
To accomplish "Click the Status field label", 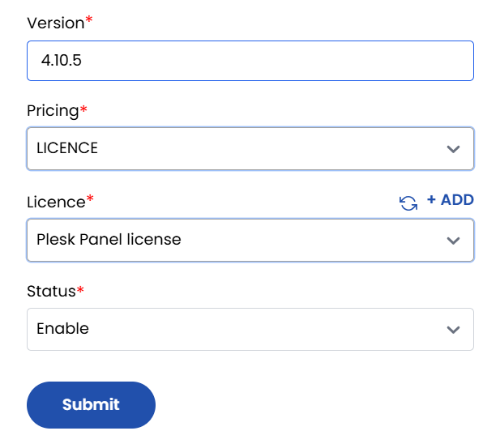I will (51, 291).
